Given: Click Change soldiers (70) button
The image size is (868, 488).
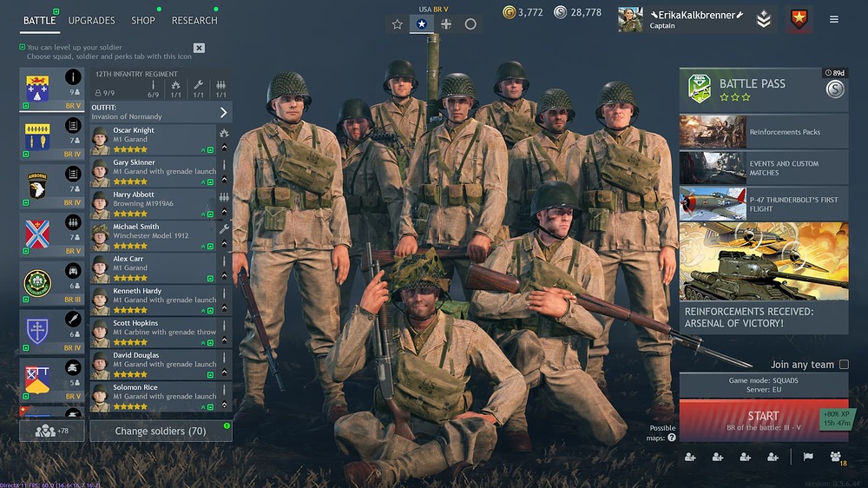Looking at the screenshot, I should coord(161,431).
